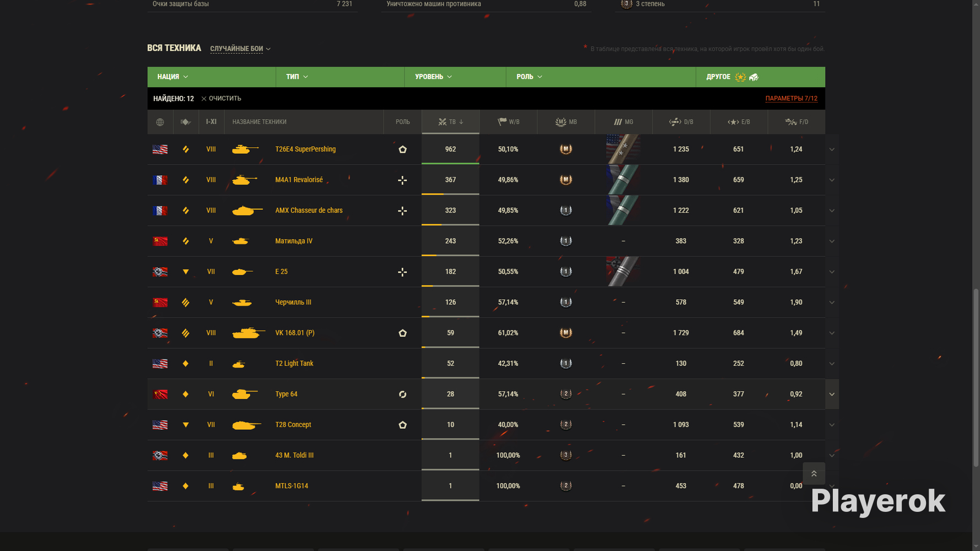980x551 pixels.
Task: View gun marks thumbnail for T26E4 SuperPershing
Action: point(623,149)
